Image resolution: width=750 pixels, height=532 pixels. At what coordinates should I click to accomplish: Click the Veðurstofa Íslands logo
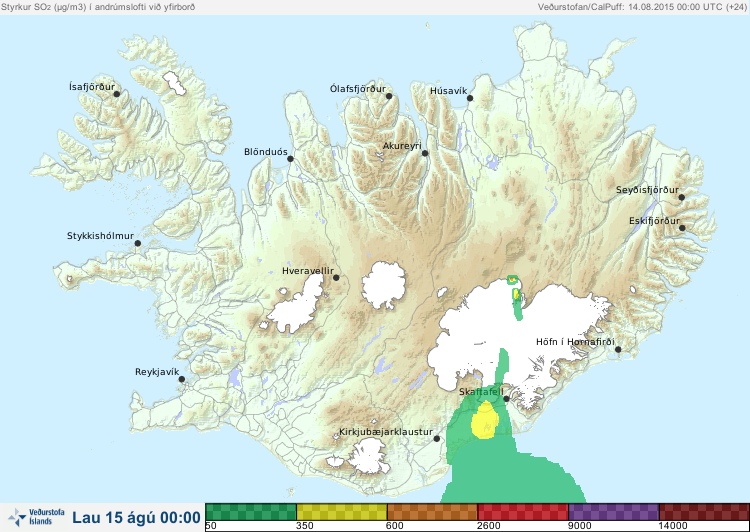coord(36,517)
